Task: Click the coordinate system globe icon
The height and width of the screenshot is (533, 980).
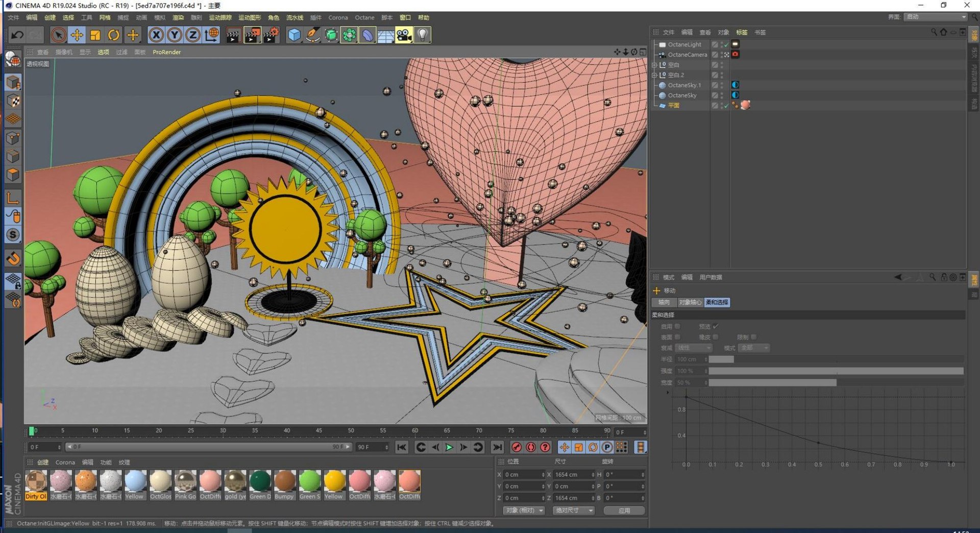Action: (211, 35)
